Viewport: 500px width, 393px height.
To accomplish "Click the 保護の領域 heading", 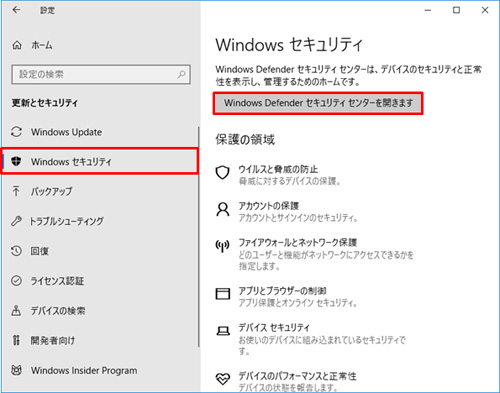I will click(x=245, y=140).
